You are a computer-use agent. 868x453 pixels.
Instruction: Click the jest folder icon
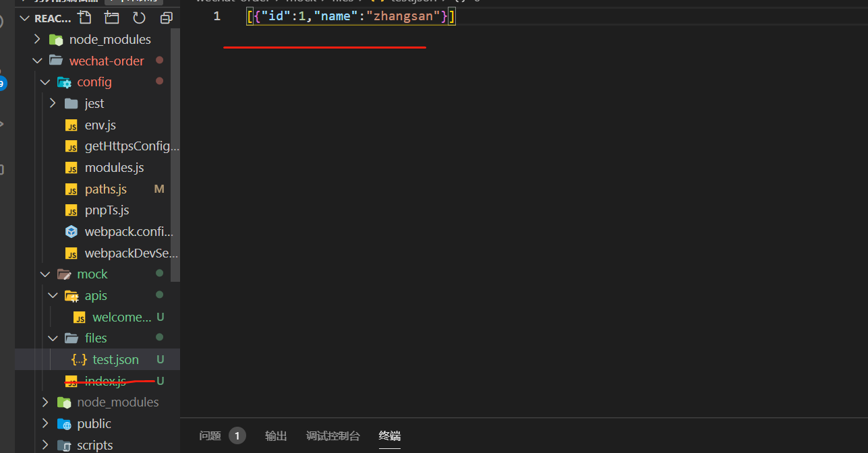[x=71, y=104]
